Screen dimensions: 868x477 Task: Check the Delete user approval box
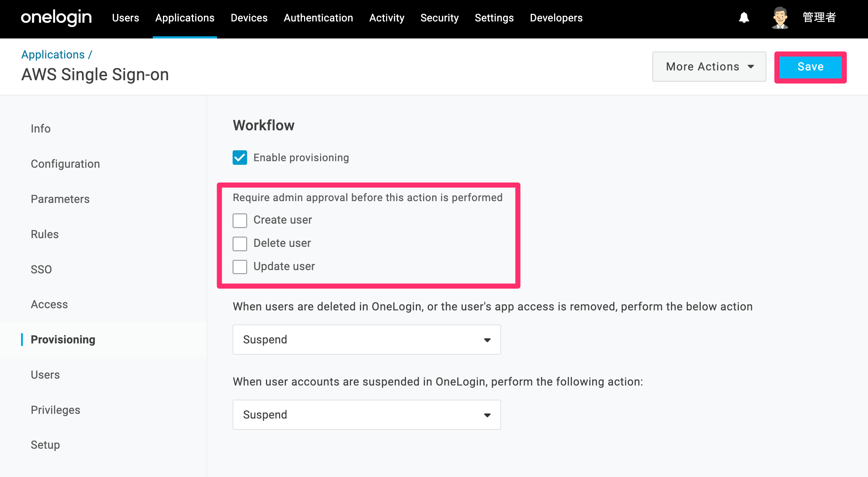pyautogui.click(x=240, y=244)
